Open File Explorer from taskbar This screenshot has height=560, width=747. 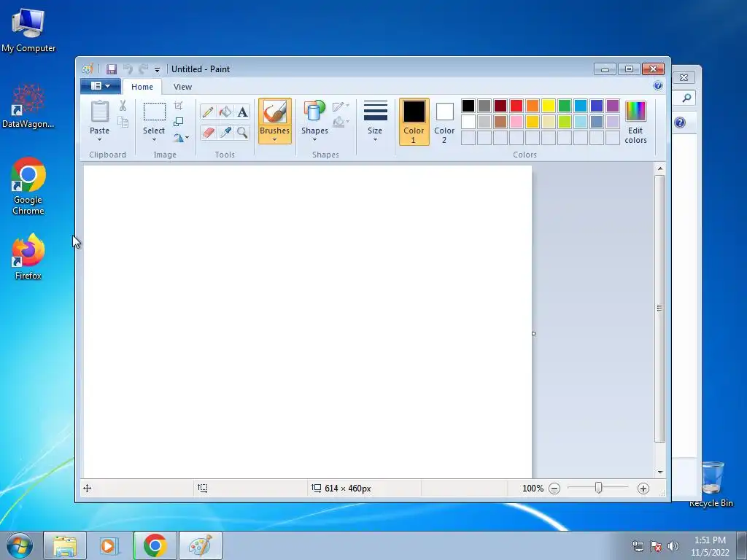[x=65, y=545]
